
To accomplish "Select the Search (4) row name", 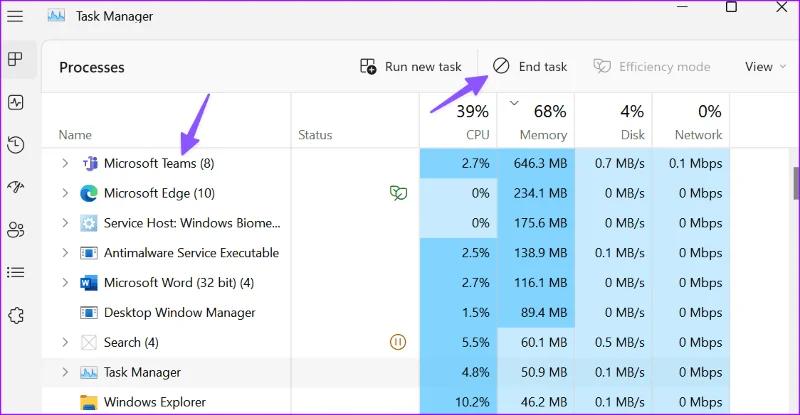I will click(x=131, y=343).
